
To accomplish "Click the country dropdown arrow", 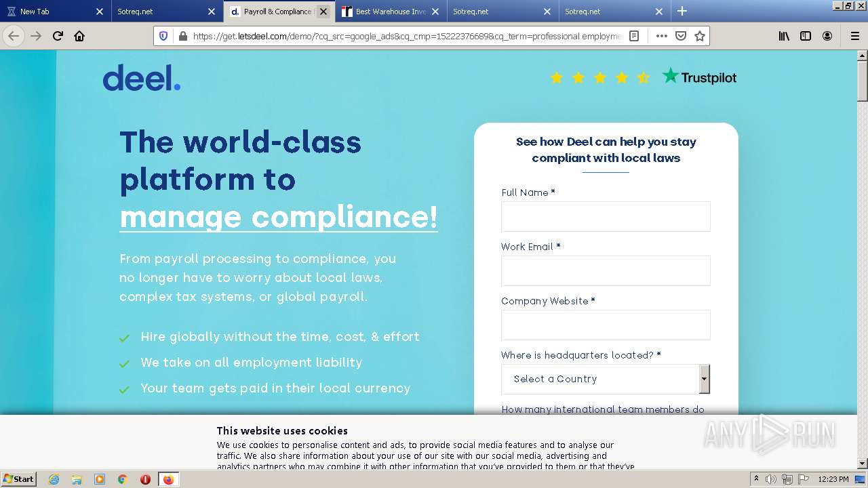I will 705,379.
